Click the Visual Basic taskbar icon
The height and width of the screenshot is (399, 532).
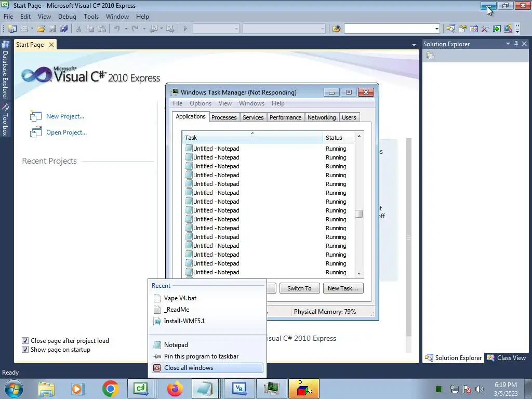pos(239,389)
